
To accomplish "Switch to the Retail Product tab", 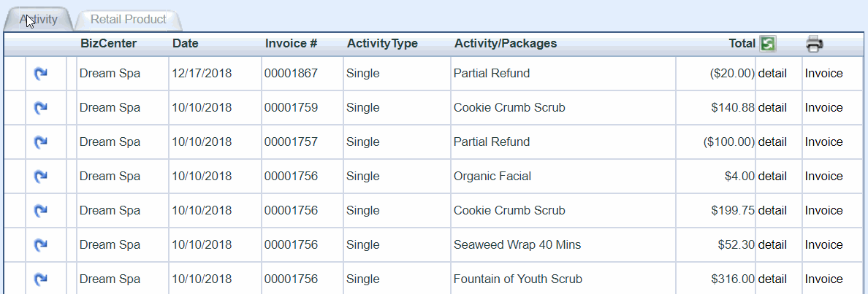I will pyautogui.click(x=129, y=20).
